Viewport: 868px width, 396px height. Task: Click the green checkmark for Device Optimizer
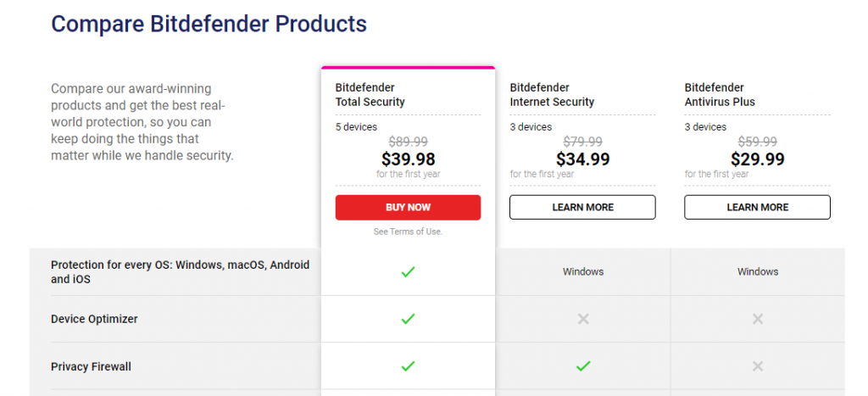point(408,319)
